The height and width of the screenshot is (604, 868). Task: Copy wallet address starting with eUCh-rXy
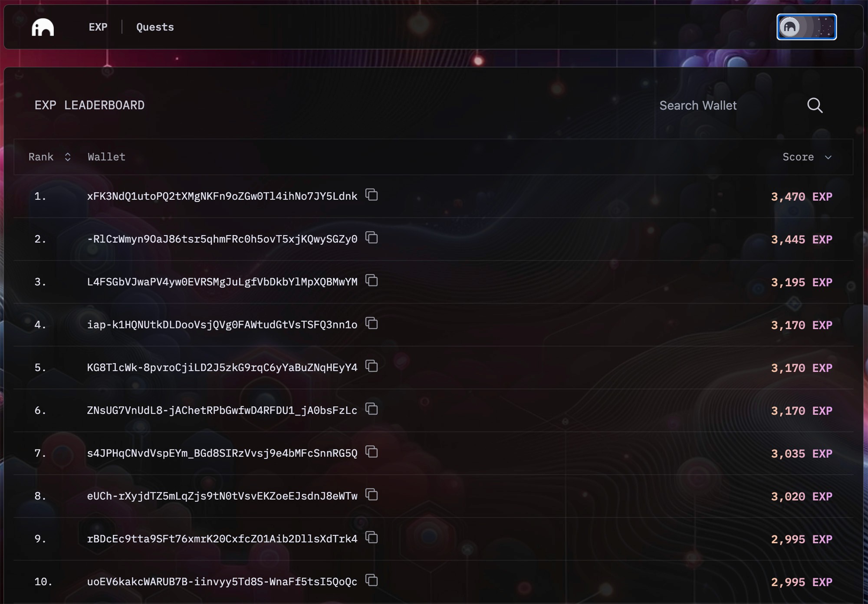(x=372, y=495)
